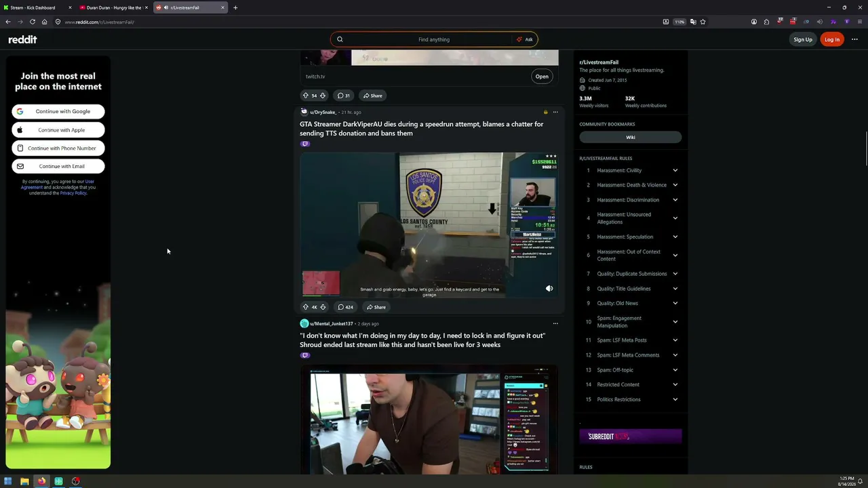Expand rule 4 Harassment: Unsourced Allegations

tap(675, 218)
